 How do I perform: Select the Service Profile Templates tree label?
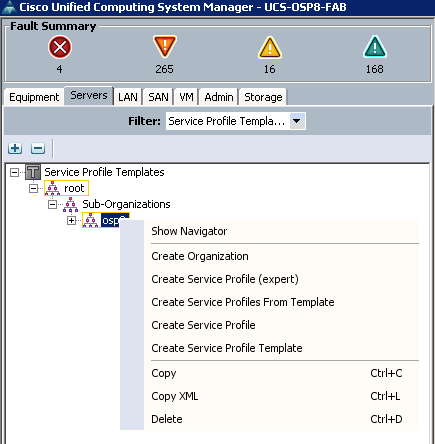(x=104, y=172)
